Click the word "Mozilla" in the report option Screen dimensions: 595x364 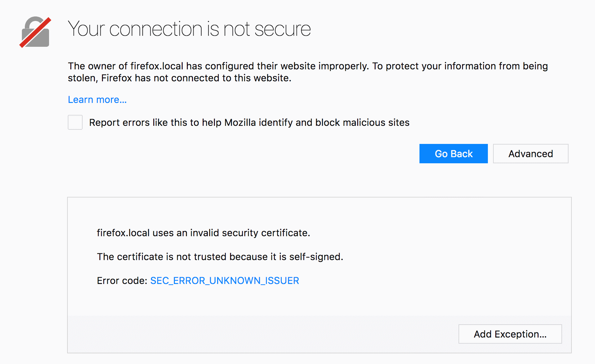[240, 123]
